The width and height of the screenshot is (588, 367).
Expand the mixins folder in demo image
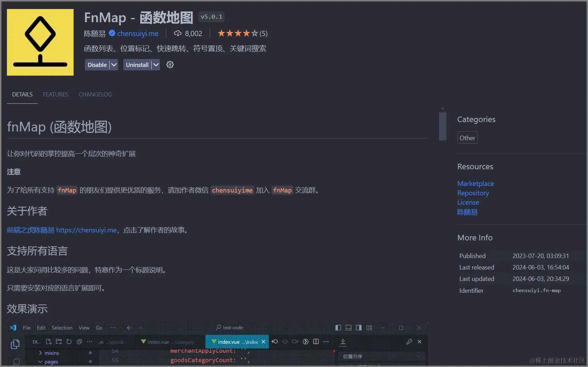click(x=48, y=353)
